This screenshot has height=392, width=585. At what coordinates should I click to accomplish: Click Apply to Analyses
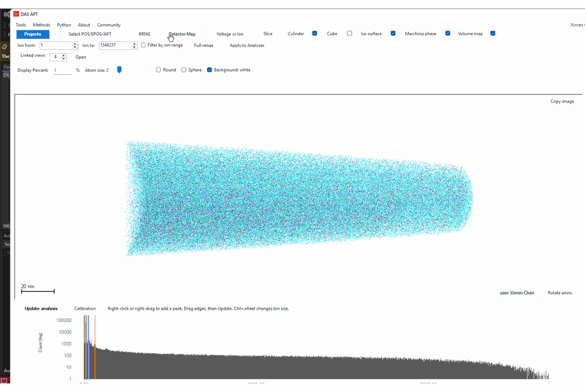pos(247,46)
